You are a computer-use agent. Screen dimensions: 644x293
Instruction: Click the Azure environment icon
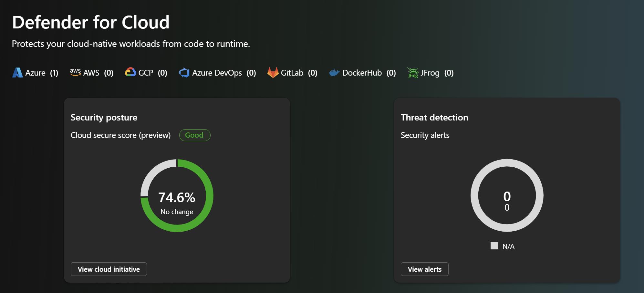click(x=17, y=73)
